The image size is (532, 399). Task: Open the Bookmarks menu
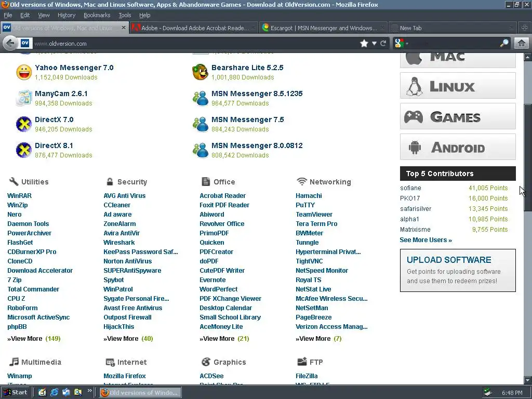(97, 15)
